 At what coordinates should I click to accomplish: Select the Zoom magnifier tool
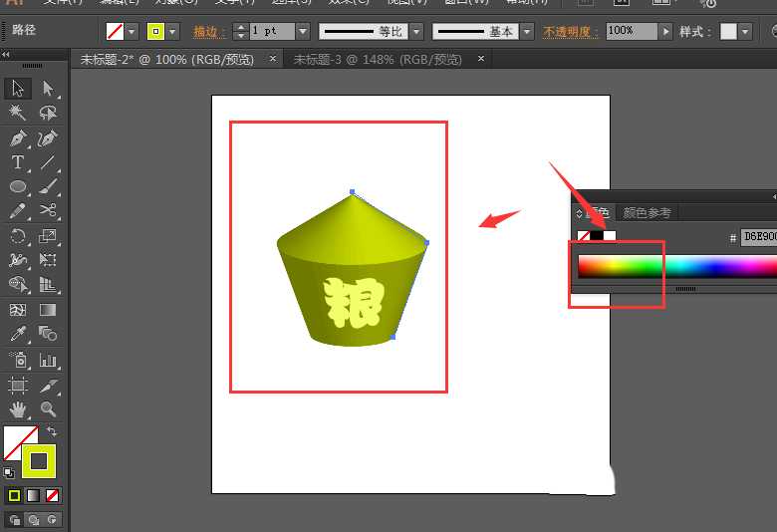(x=48, y=409)
